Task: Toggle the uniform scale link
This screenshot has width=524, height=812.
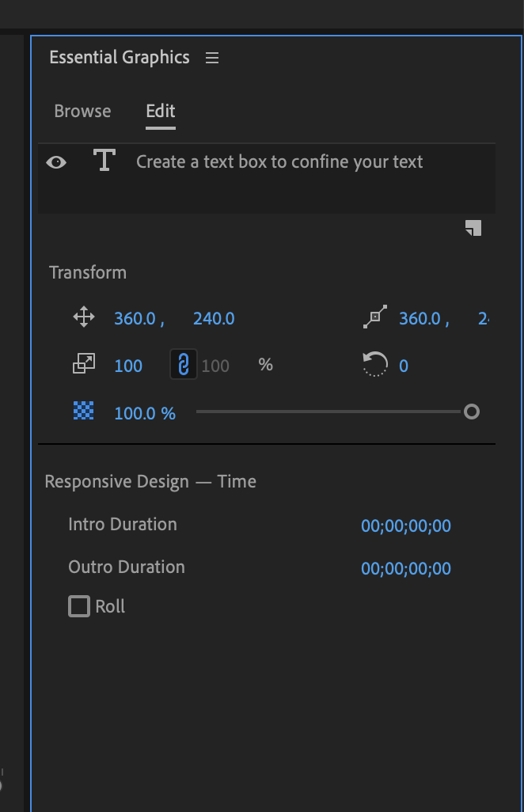Action: 184,365
